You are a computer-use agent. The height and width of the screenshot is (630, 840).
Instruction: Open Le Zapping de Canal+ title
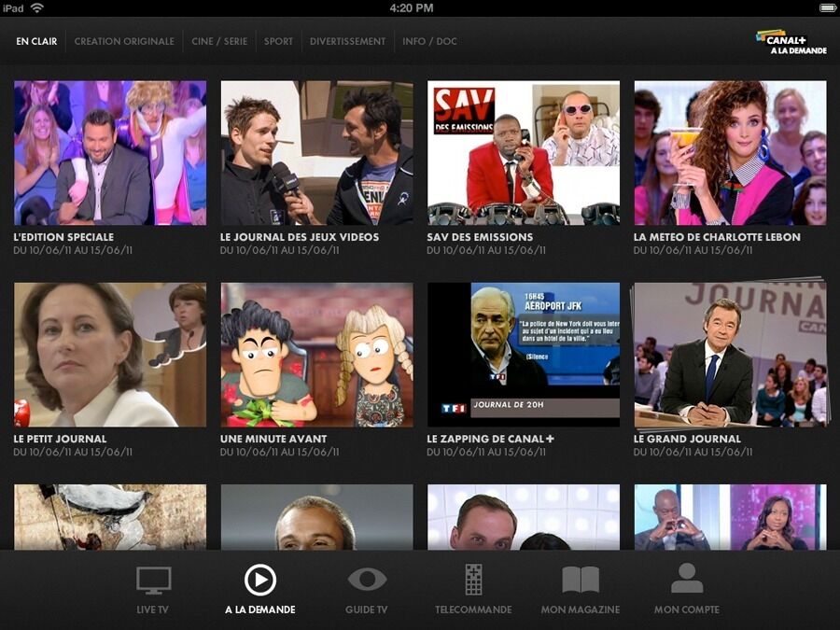pyautogui.click(x=490, y=439)
